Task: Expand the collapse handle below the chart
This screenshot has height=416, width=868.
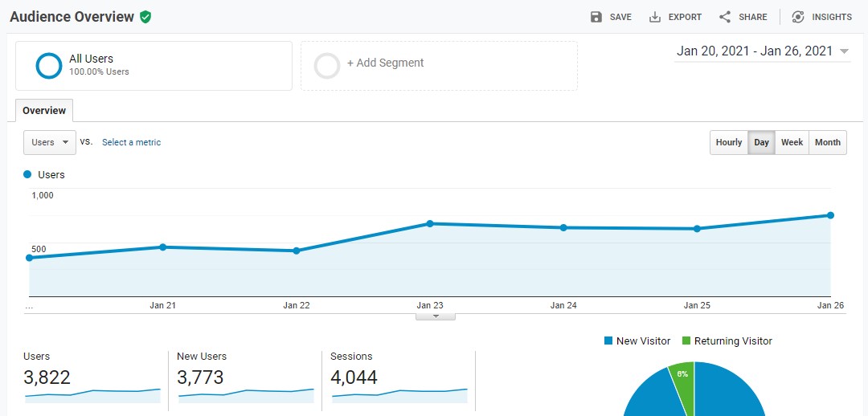Action: [x=436, y=316]
